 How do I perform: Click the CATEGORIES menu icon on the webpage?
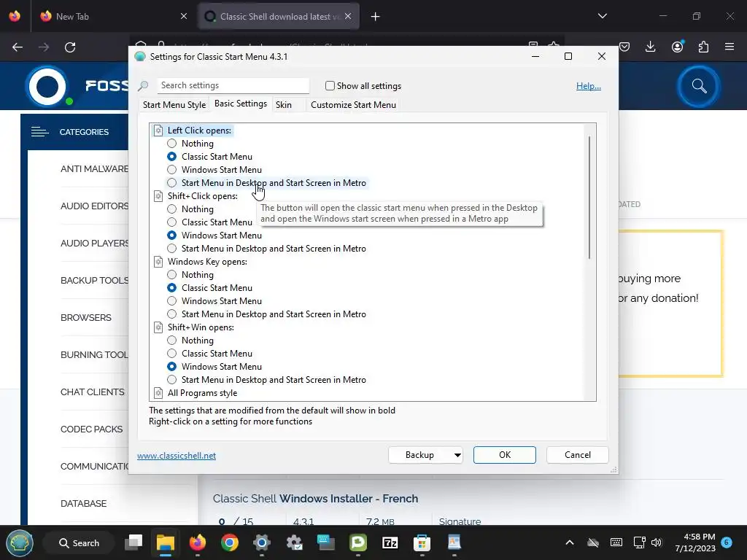pos(40,132)
